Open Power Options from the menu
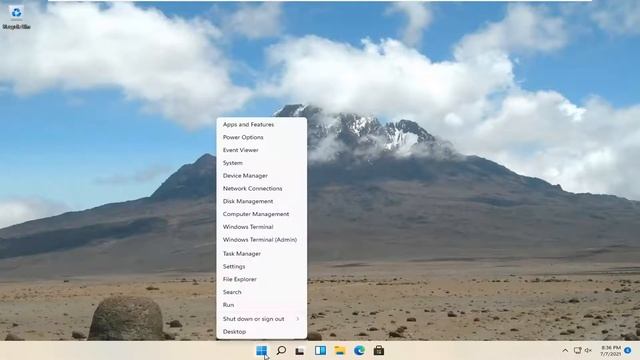Screen dimensions: 640x360 click(x=262, y=137)
